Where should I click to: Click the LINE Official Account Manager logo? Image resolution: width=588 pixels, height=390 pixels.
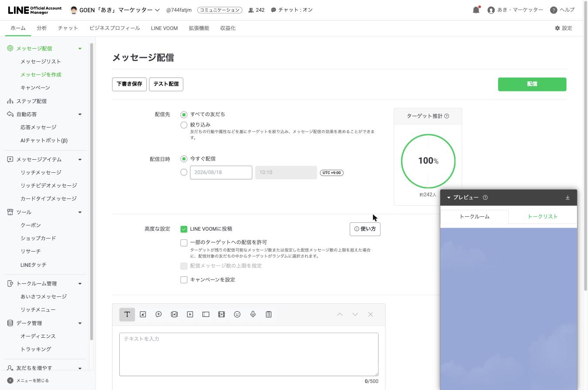click(x=35, y=10)
